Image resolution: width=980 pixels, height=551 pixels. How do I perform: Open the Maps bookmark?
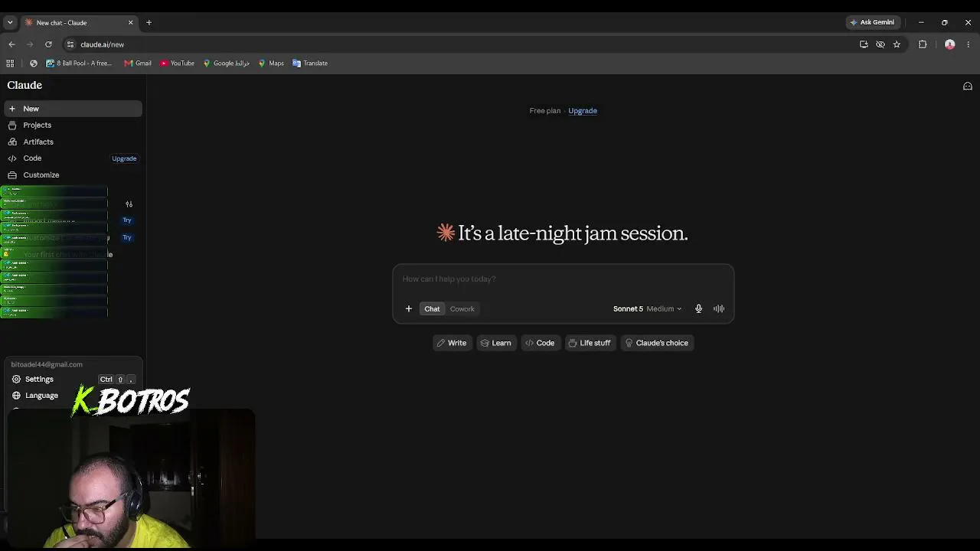[271, 64]
